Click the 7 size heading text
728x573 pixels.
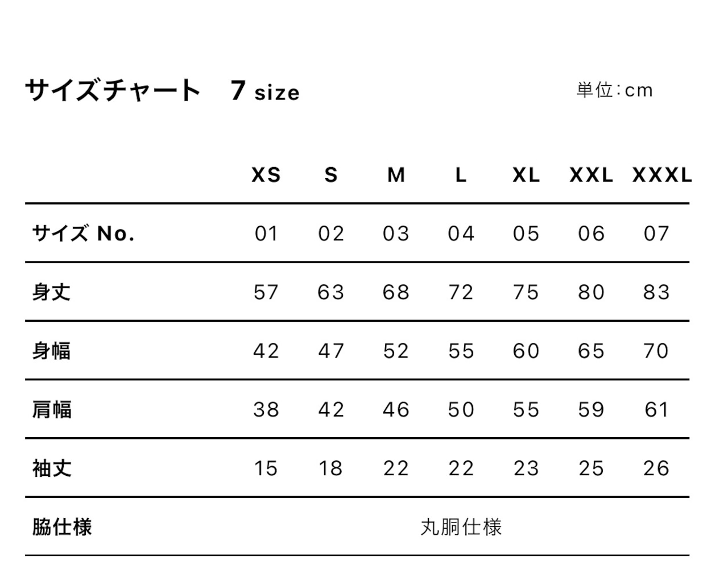(x=265, y=91)
